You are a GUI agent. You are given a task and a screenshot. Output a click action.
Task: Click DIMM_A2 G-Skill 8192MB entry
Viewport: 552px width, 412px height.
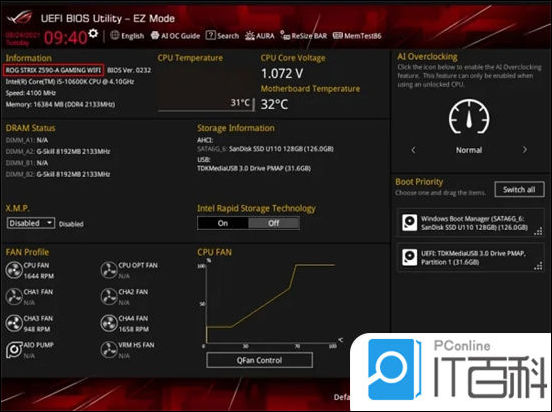point(58,151)
